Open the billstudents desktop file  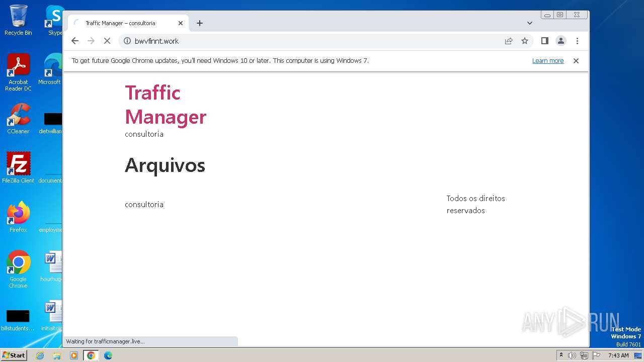[18, 320]
